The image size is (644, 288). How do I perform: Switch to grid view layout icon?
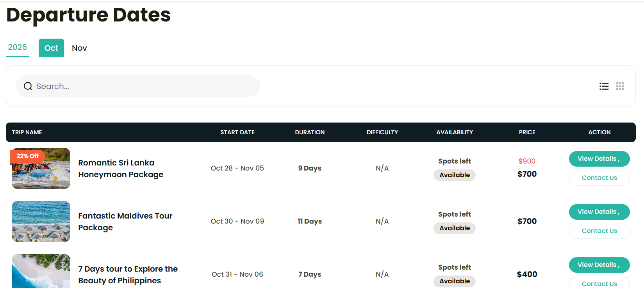pos(620,86)
